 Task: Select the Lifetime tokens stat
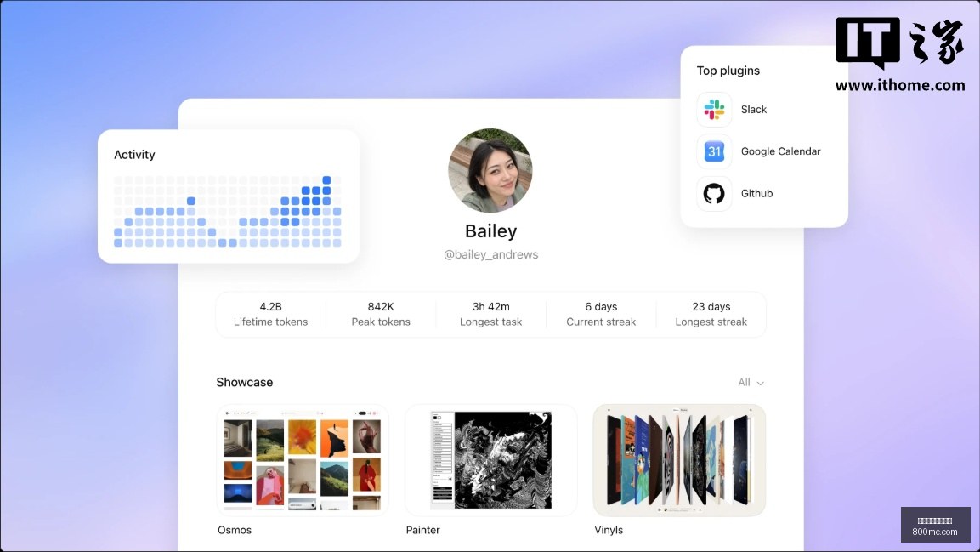point(270,315)
